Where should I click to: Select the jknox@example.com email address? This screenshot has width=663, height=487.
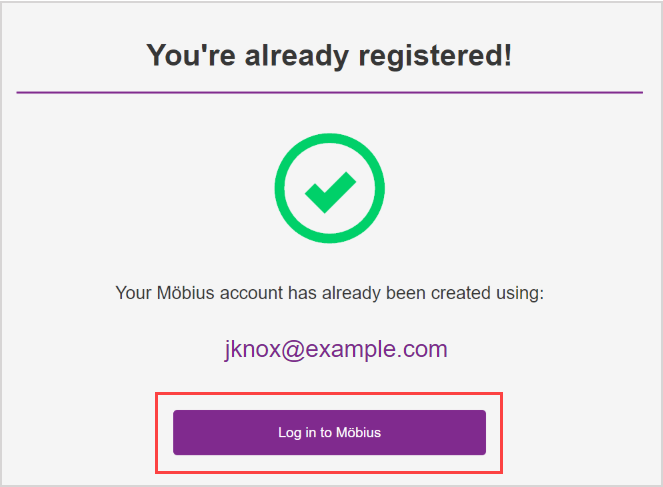tap(336, 349)
